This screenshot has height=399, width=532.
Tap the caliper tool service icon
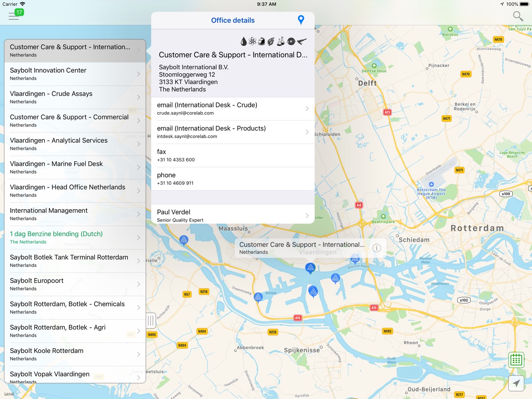click(302, 41)
